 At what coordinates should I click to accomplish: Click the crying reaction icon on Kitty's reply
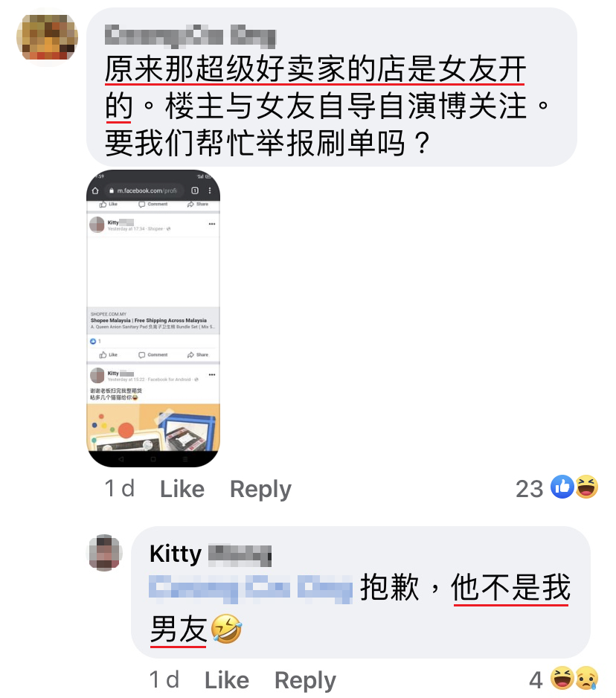click(586, 678)
